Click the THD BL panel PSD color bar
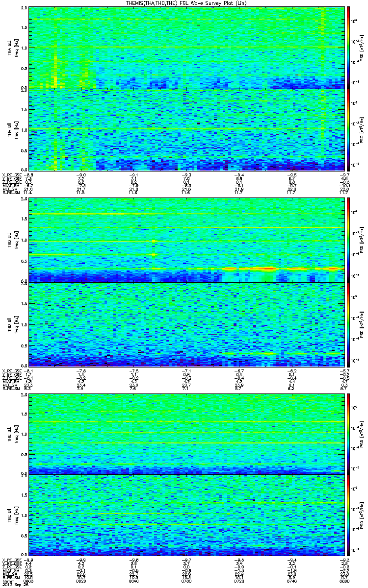 348,240
